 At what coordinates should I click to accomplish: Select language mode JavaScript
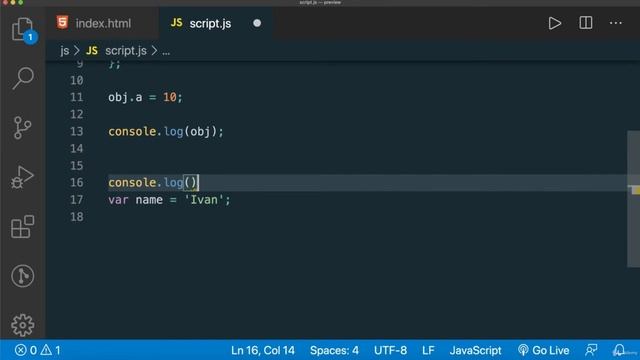(x=475, y=350)
